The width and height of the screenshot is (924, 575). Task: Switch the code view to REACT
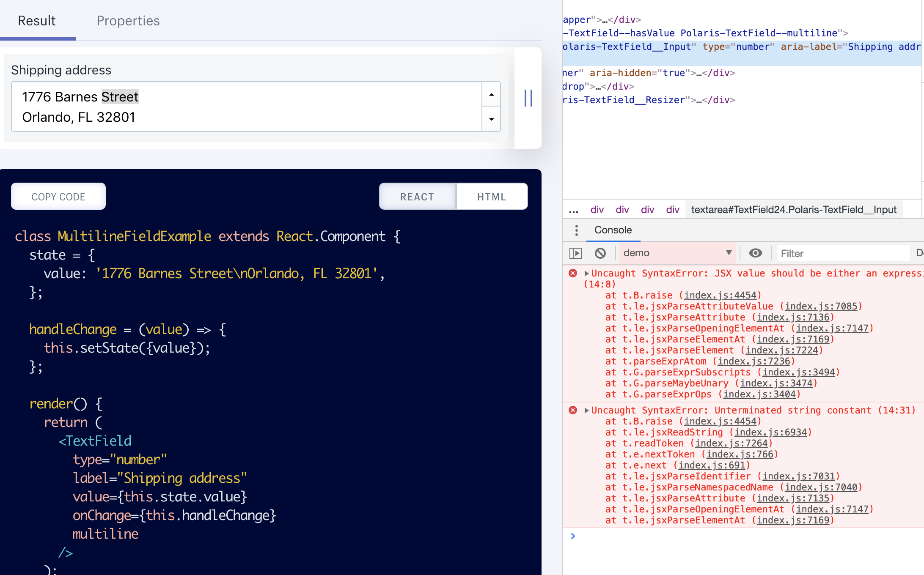[417, 196]
